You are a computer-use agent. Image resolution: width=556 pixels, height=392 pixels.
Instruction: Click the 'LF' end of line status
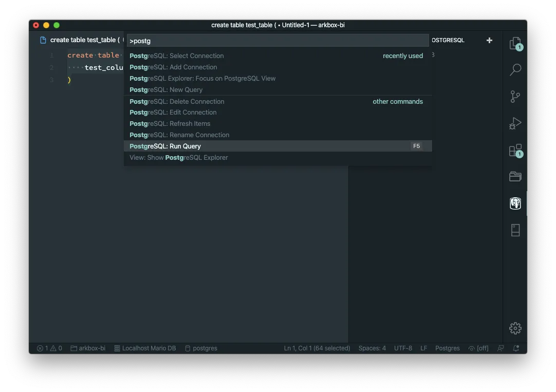pos(424,348)
